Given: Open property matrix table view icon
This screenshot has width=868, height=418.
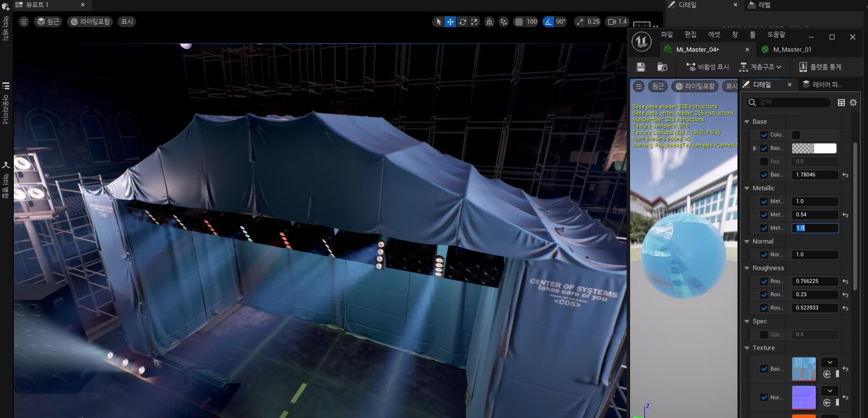Looking at the screenshot, I should click(x=841, y=103).
